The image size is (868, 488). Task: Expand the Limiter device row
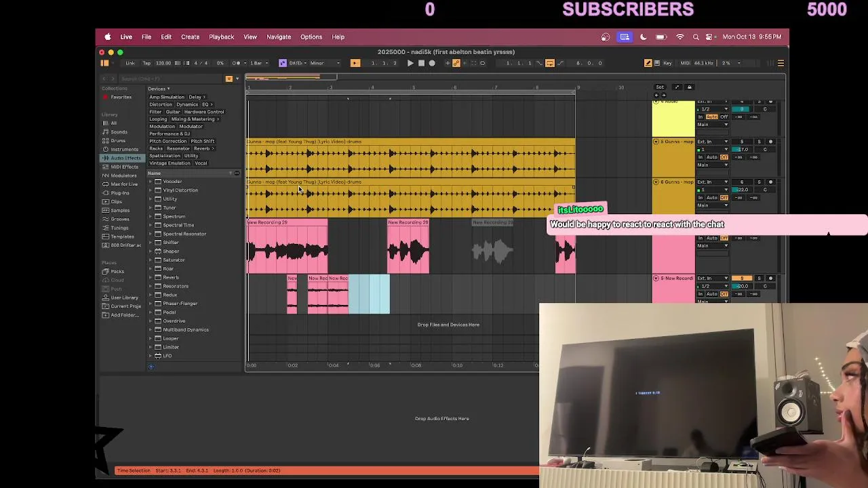tap(151, 347)
